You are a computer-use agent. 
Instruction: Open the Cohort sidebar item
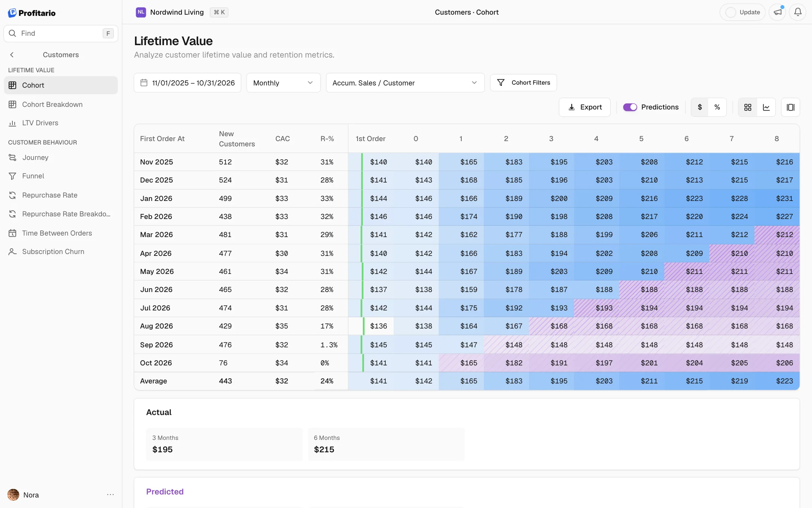point(61,85)
